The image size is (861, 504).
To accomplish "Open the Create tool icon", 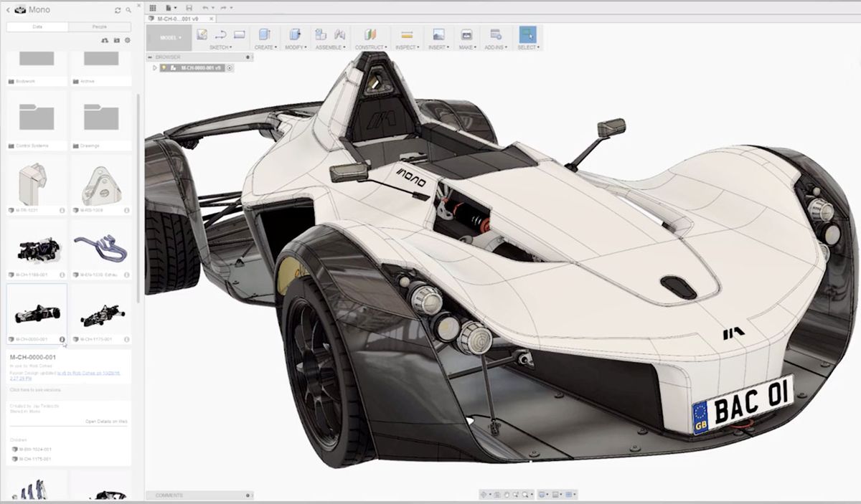I will (x=263, y=34).
